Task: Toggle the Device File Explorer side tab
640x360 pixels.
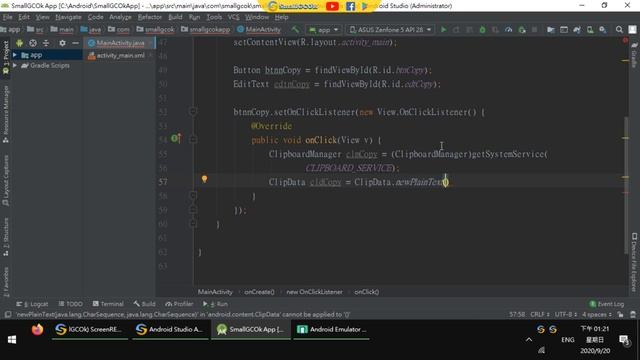Action: [634, 262]
